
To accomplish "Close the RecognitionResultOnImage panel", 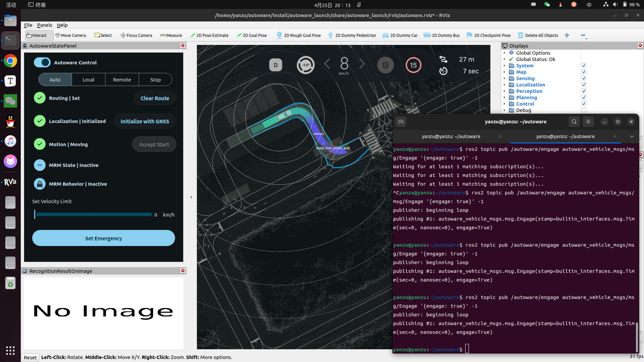I will point(183,270).
